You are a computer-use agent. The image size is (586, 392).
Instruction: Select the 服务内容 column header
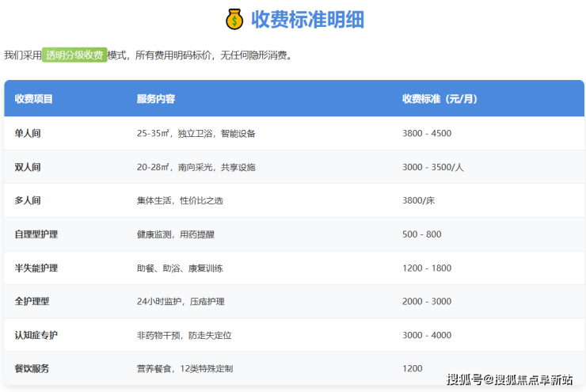tap(156, 99)
